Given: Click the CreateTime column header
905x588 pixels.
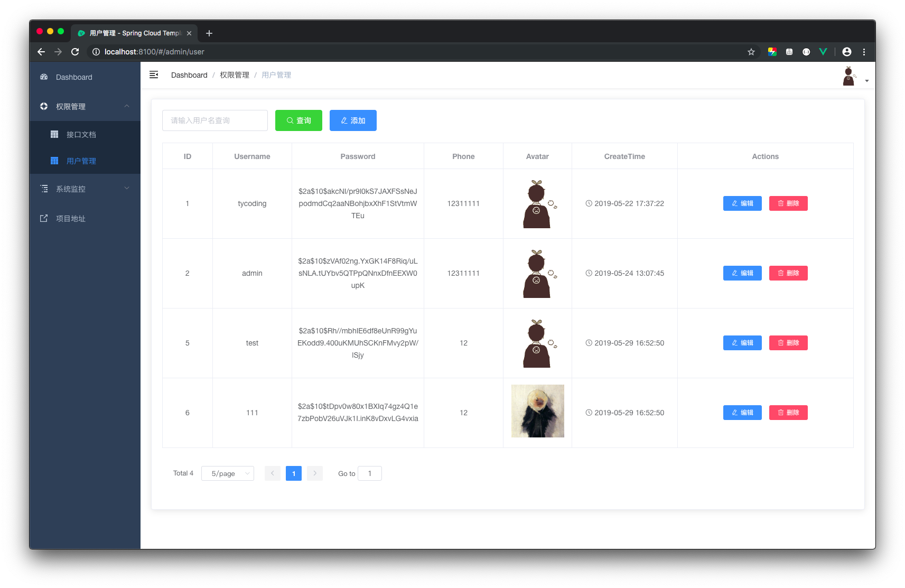Looking at the screenshot, I should [x=624, y=156].
